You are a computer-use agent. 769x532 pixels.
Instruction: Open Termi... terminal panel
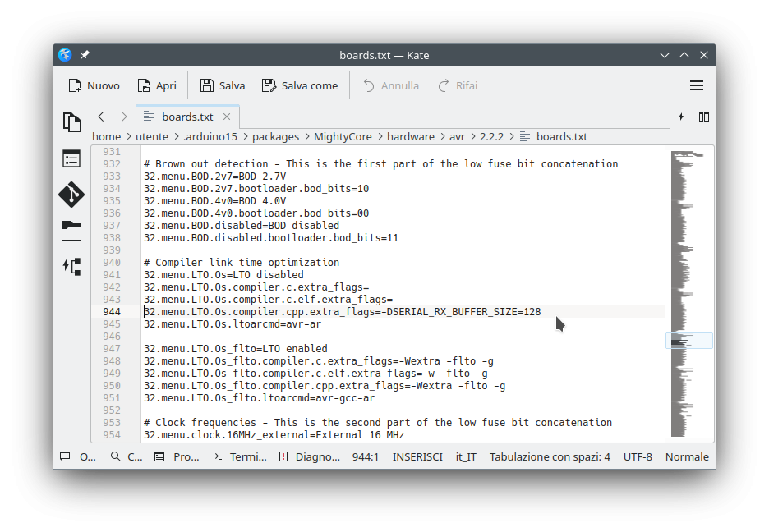pos(240,456)
